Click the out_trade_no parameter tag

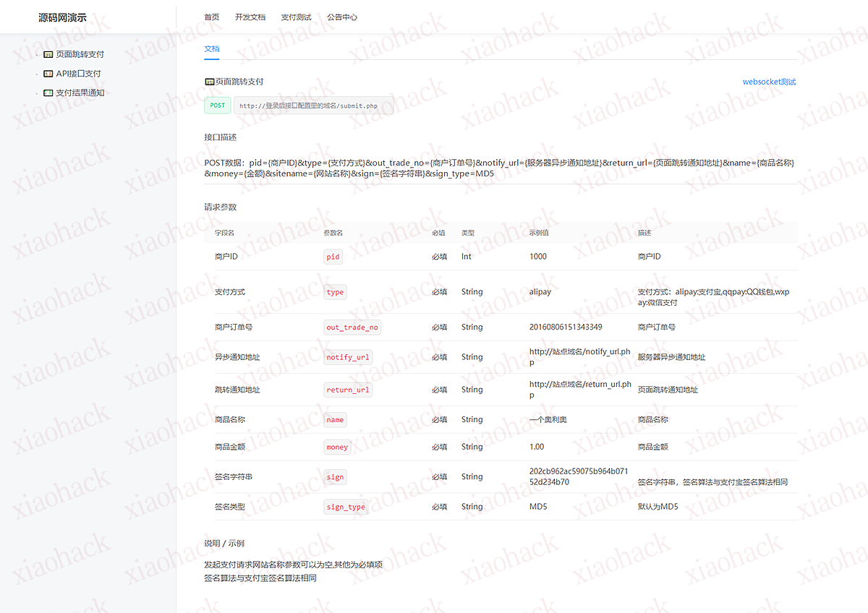pyautogui.click(x=352, y=327)
